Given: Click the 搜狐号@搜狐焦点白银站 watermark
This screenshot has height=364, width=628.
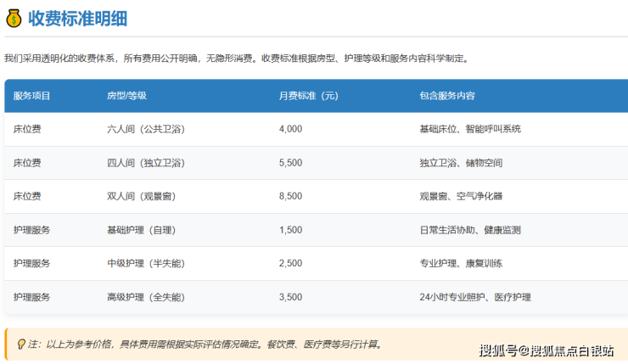Looking at the screenshot, I should [546, 350].
